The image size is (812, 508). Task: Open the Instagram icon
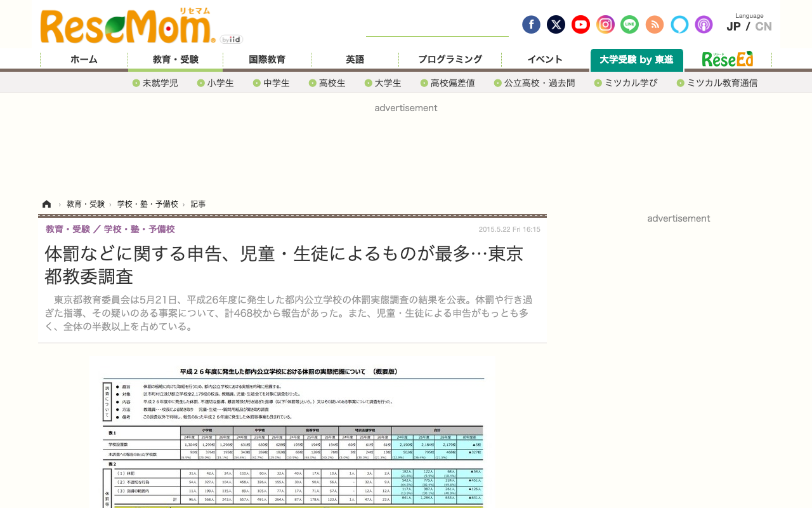point(605,25)
